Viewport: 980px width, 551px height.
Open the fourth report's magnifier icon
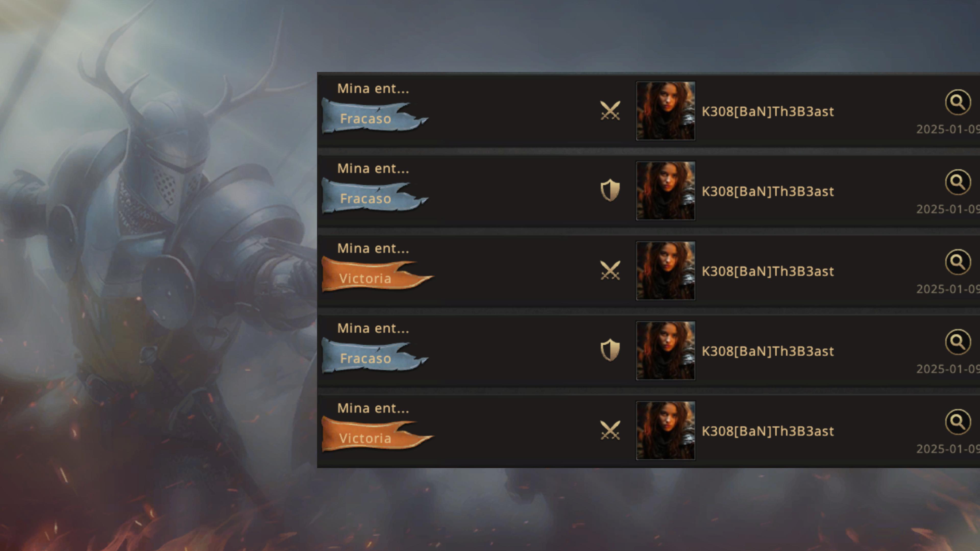[x=958, y=342]
